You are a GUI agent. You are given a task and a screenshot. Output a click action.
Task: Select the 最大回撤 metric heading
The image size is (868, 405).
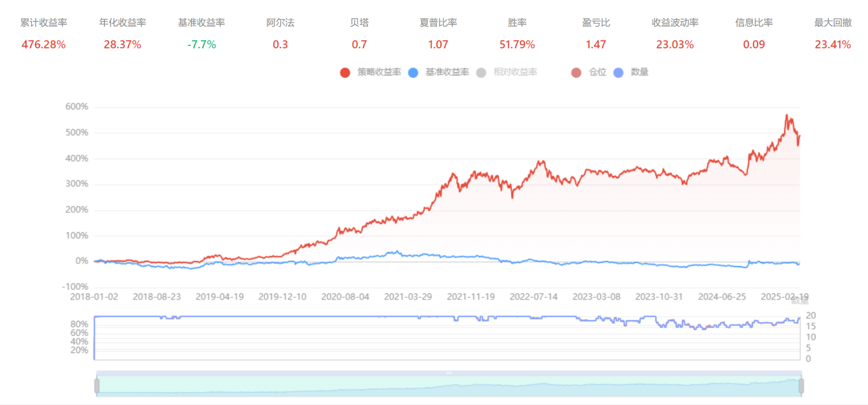833,23
